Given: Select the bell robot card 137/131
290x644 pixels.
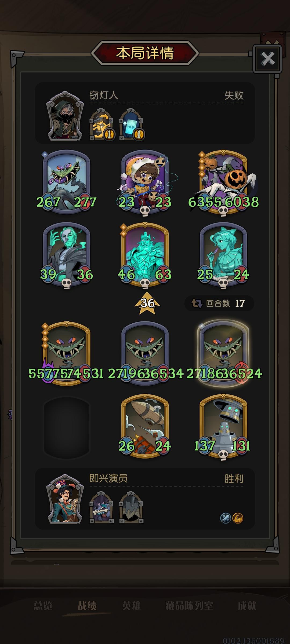Looking at the screenshot, I should click(223, 427).
